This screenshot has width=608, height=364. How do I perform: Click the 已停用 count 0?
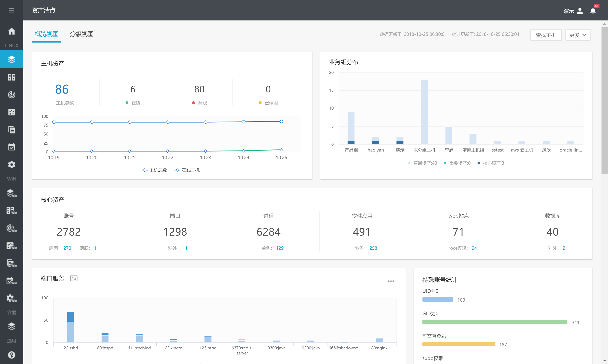268,89
